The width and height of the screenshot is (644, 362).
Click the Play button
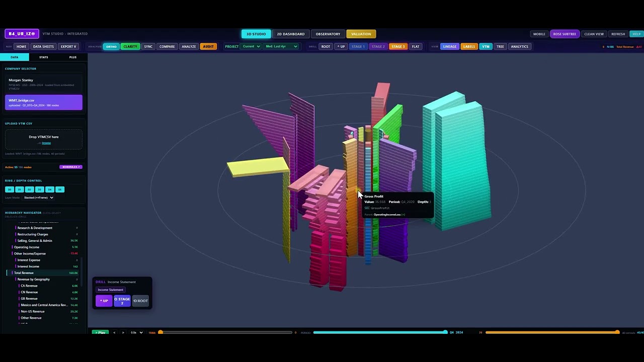[100, 332]
